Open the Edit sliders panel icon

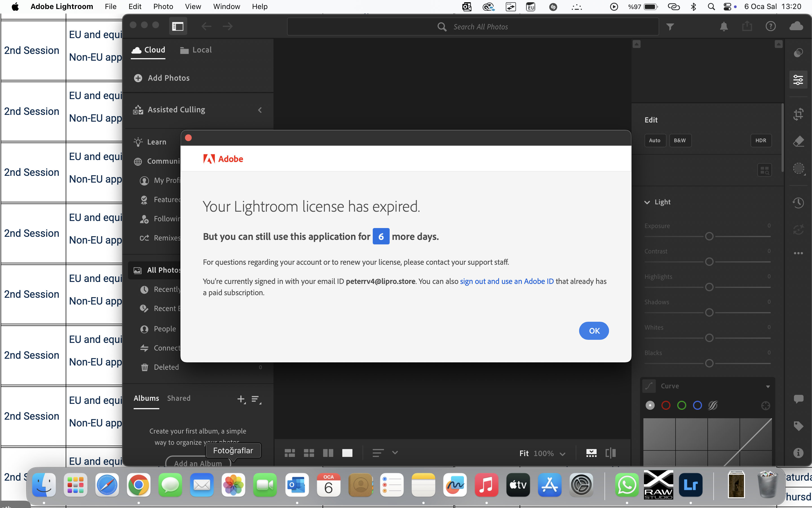pos(798,80)
